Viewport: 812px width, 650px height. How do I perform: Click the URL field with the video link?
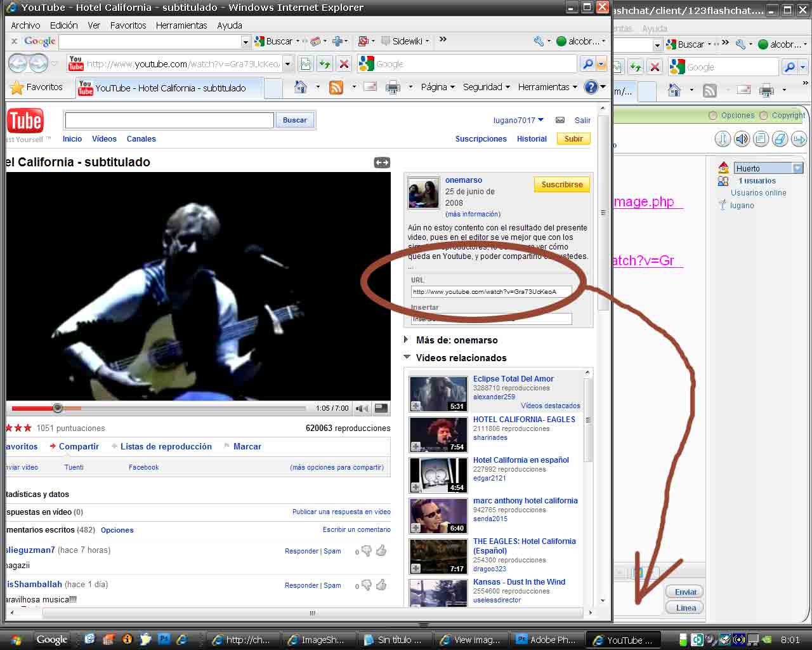point(491,291)
